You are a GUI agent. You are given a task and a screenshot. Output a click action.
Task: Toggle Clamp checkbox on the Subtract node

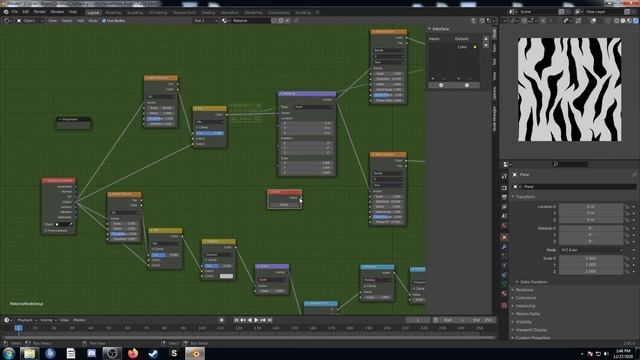pyautogui.click(x=207, y=260)
